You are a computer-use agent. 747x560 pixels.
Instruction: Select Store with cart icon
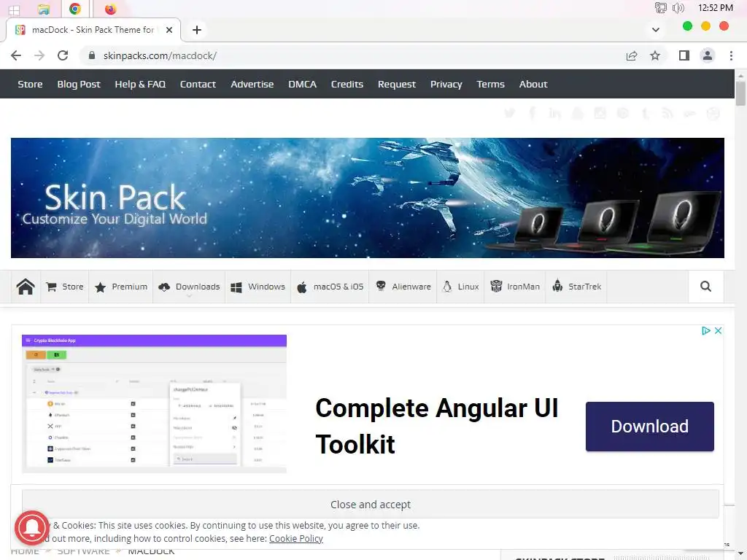pyautogui.click(x=64, y=287)
